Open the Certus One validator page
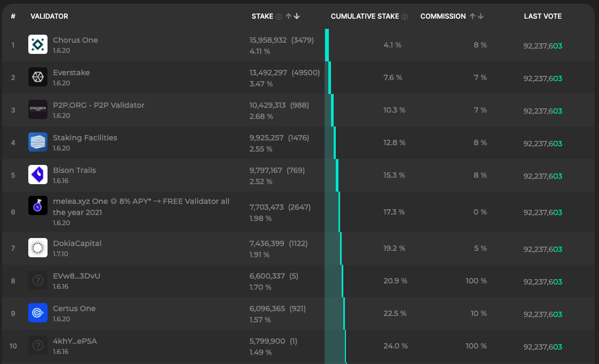The height and width of the screenshot is (364, 599). tap(74, 308)
